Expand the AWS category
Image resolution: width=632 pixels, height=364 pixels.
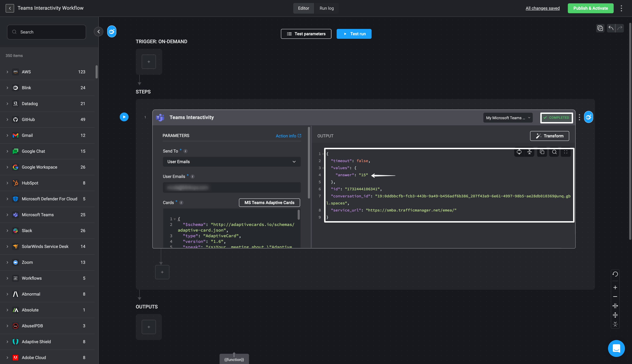tap(7, 72)
